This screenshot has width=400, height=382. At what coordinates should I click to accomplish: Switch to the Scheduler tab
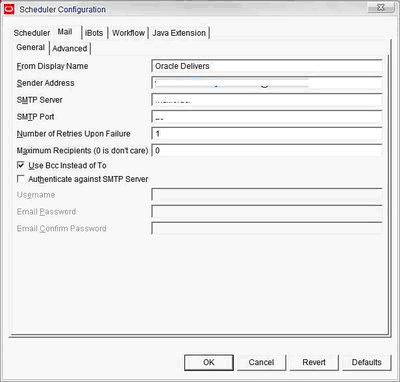(x=32, y=33)
